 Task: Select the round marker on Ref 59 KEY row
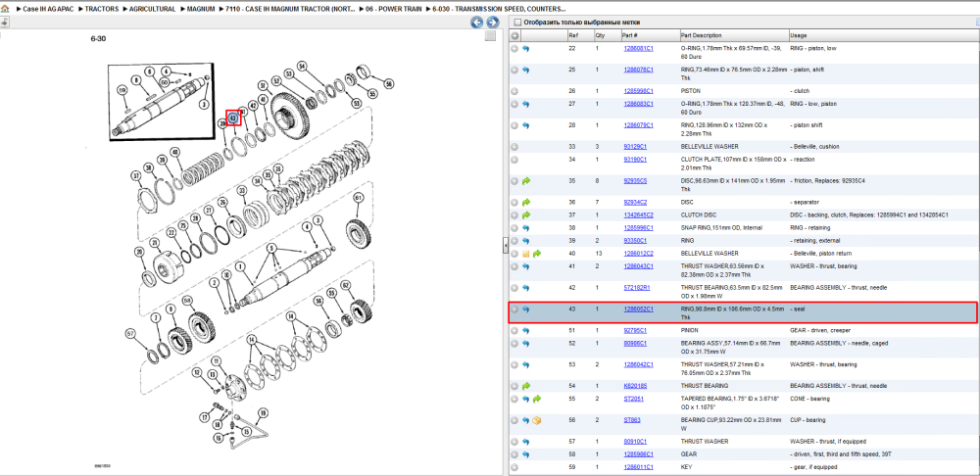click(514, 467)
